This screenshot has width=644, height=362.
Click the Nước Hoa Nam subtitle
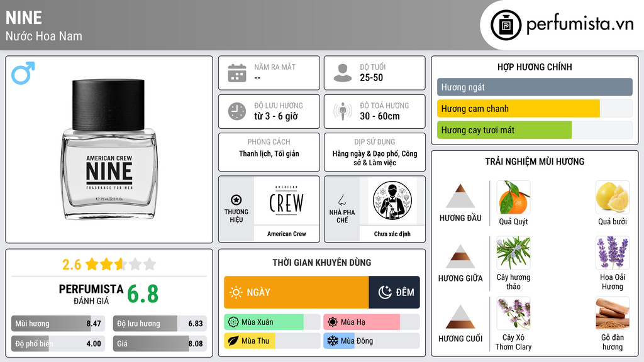click(x=44, y=36)
